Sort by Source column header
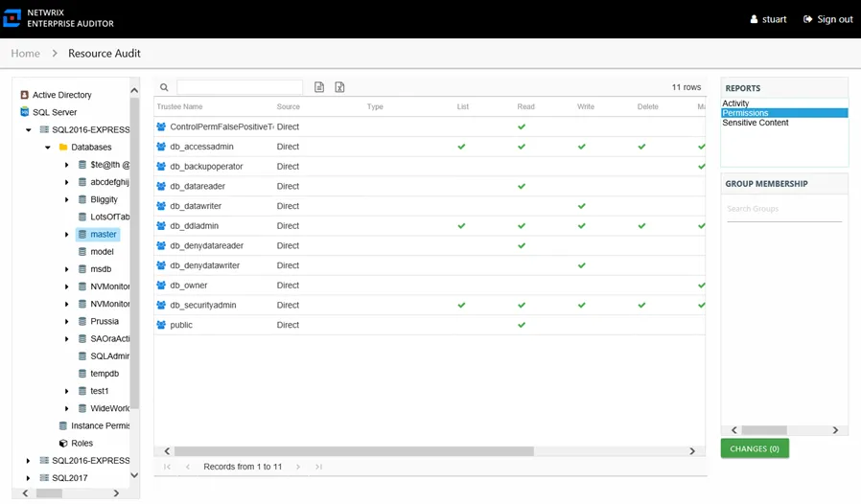The image size is (861, 504). 289,106
